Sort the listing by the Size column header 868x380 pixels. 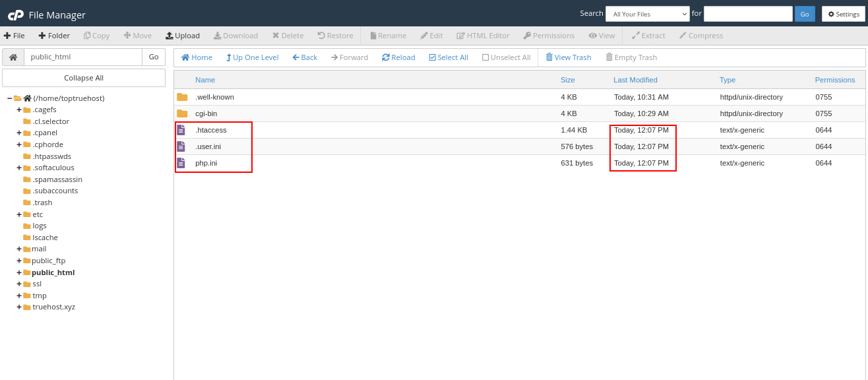click(567, 80)
